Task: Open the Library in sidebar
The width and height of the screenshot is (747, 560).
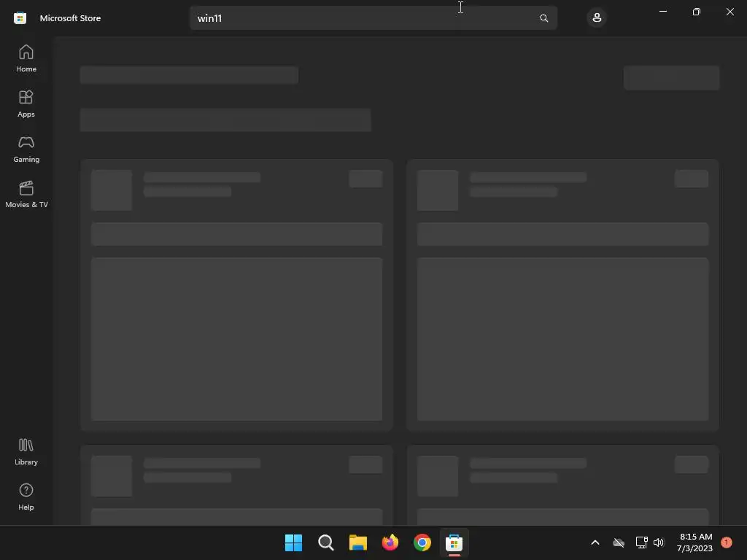Action: click(26, 451)
